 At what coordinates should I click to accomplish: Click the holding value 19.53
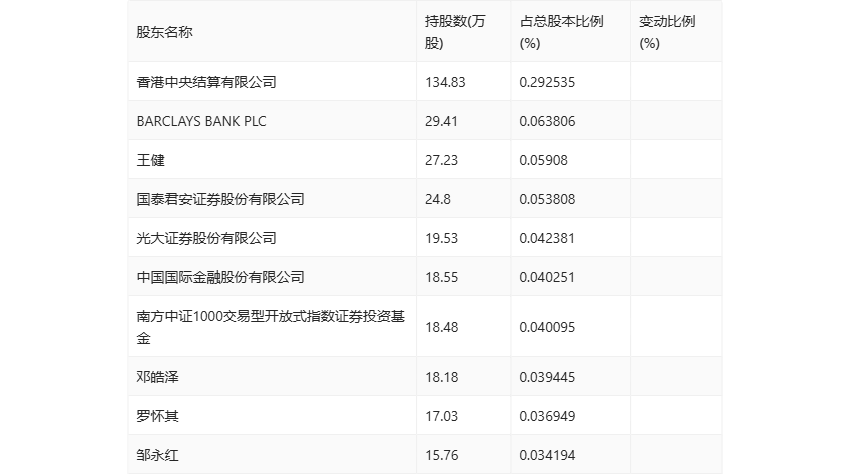coord(441,238)
